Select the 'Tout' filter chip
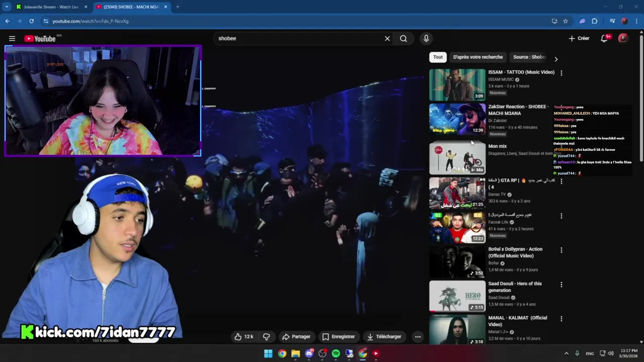 [438, 57]
